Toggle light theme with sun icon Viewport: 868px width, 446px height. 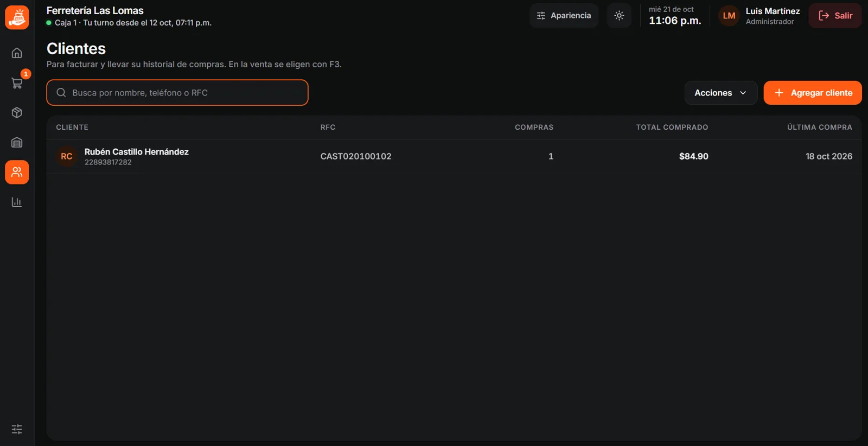click(x=619, y=16)
